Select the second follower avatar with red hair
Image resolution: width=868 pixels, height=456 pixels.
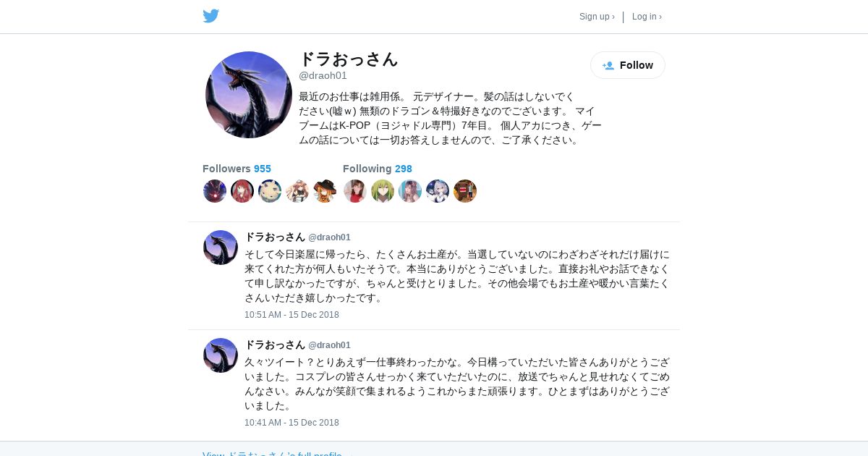click(242, 191)
